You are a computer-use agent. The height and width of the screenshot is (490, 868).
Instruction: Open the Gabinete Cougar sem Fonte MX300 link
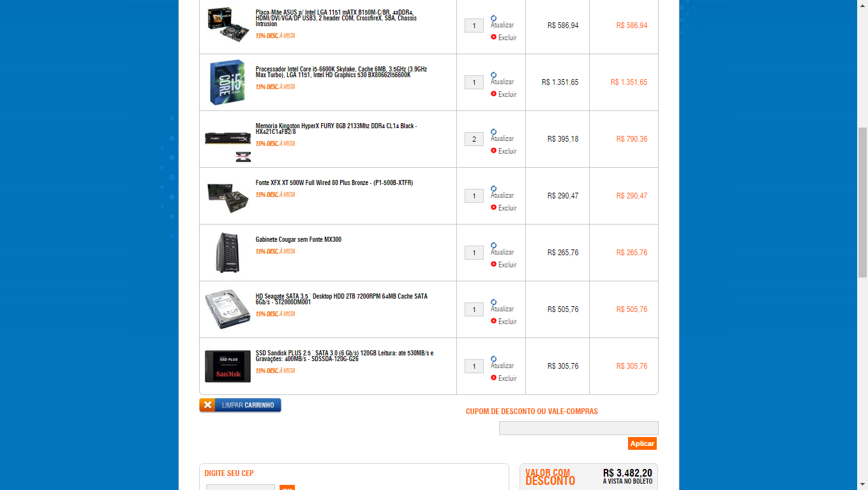(298, 240)
